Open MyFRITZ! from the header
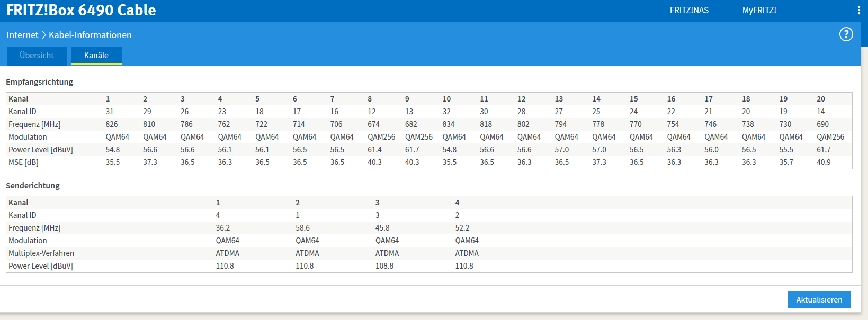The height and width of the screenshot is (320, 868). pos(759,10)
